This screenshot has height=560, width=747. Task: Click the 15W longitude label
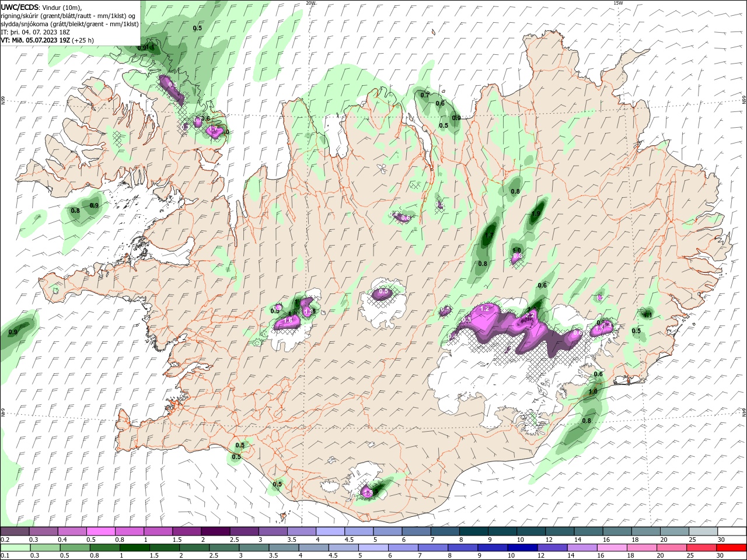coord(618,3)
